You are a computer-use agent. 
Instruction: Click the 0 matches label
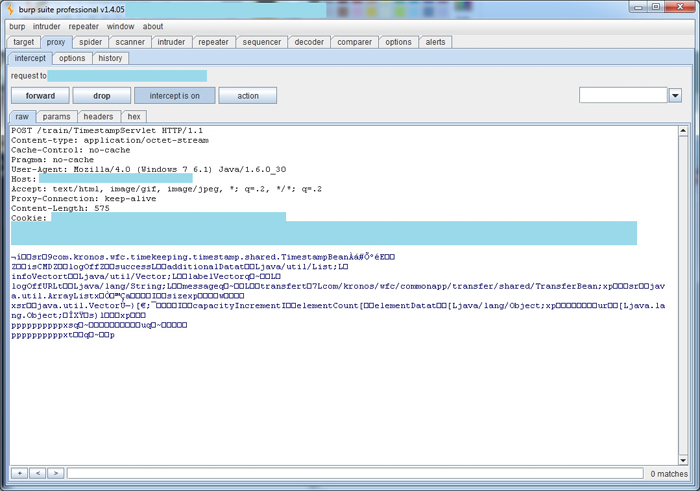[x=669, y=474]
